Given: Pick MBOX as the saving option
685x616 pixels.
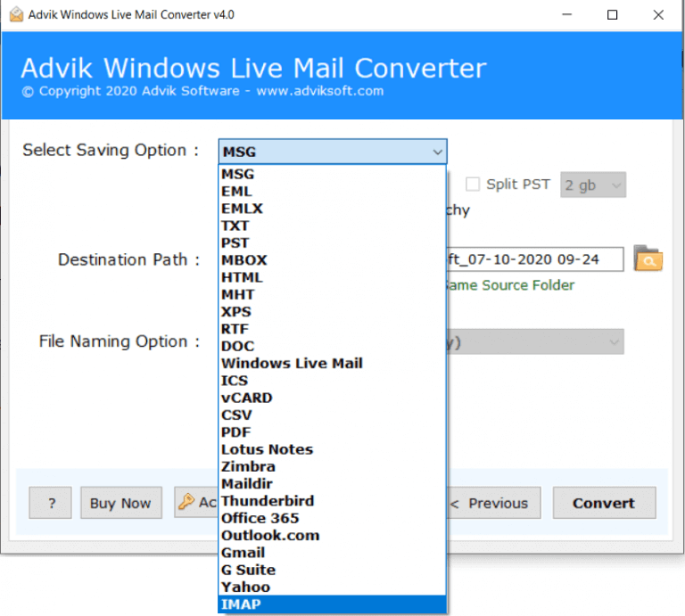Looking at the screenshot, I should point(332,260).
